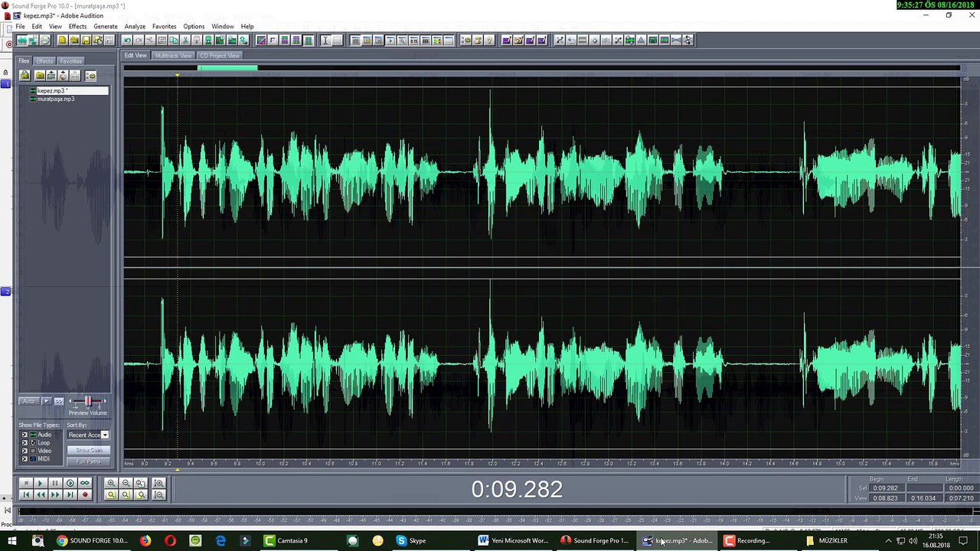Switch to Multitrack View tab
This screenshot has width=980, height=551.
point(173,56)
